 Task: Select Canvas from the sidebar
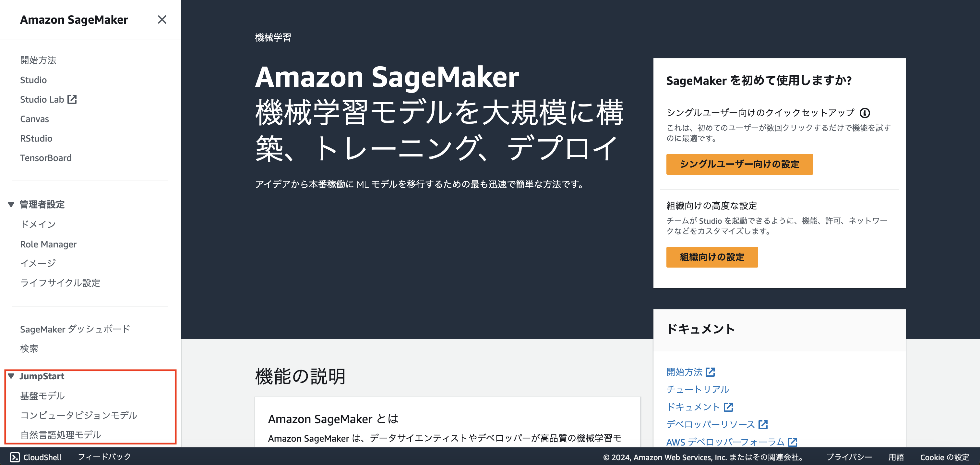34,119
